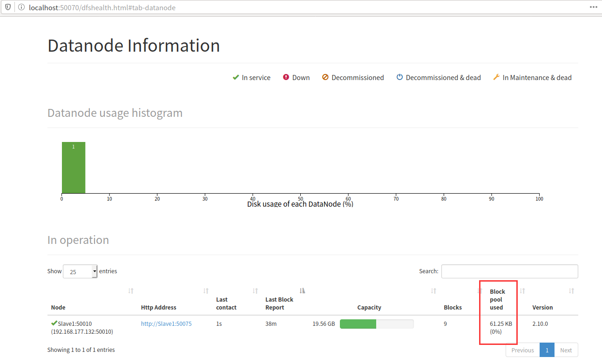The height and width of the screenshot is (364, 602).
Task: Click the Datanode usage histogram heading
Action: pos(115,113)
